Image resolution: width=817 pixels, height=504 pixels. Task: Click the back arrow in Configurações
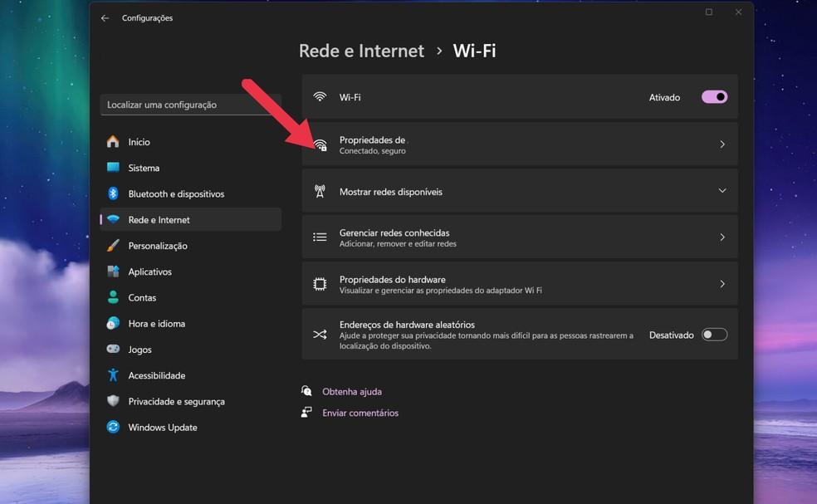coord(105,18)
